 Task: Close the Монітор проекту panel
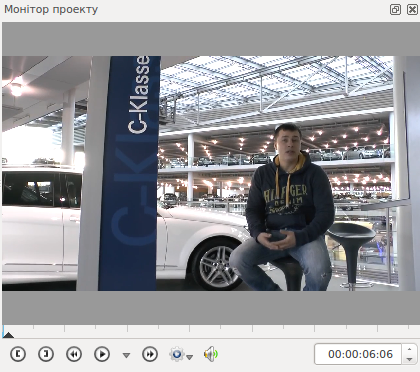click(412, 9)
